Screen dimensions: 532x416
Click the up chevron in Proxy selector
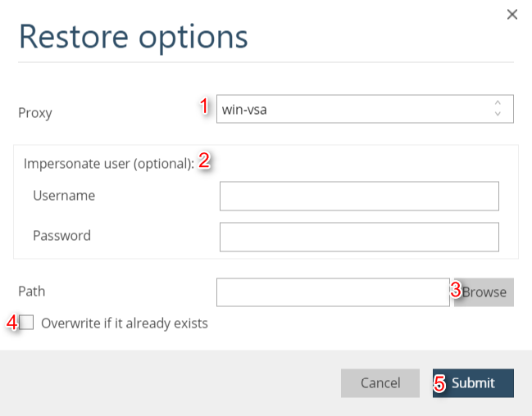[498, 103]
